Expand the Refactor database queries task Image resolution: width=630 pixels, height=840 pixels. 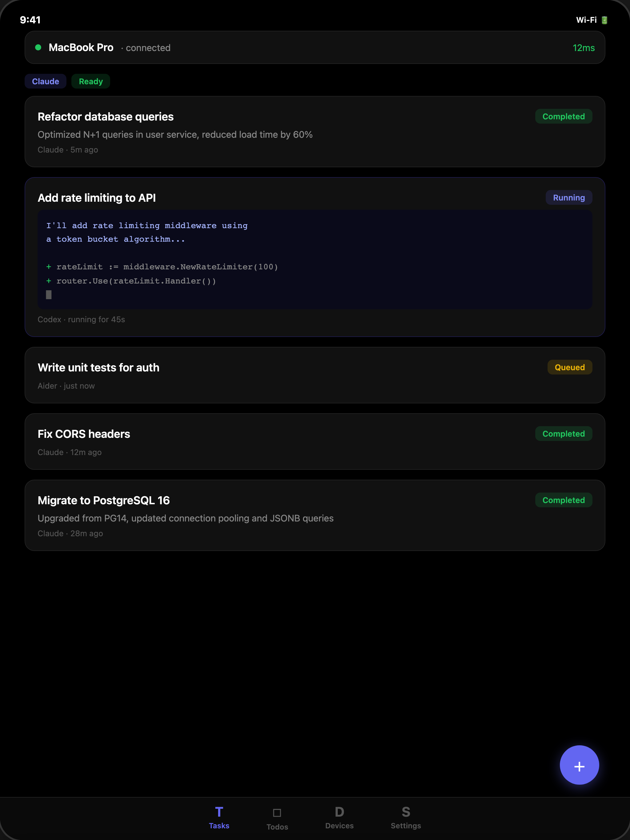pyautogui.click(x=315, y=131)
